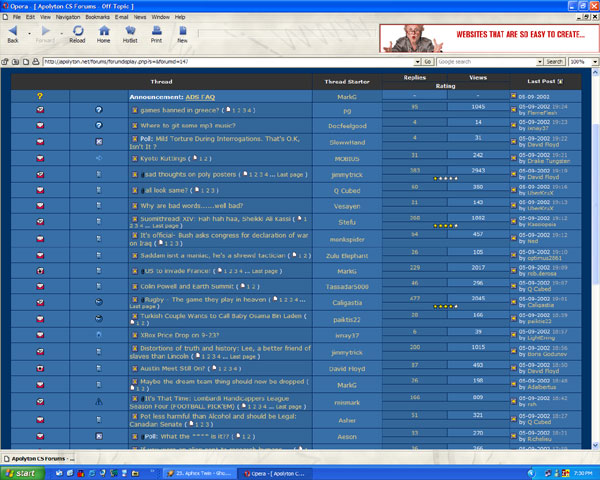Screen dimensions: 600x480
Task: Click the New page toolbar icon
Action: click(x=182, y=34)
